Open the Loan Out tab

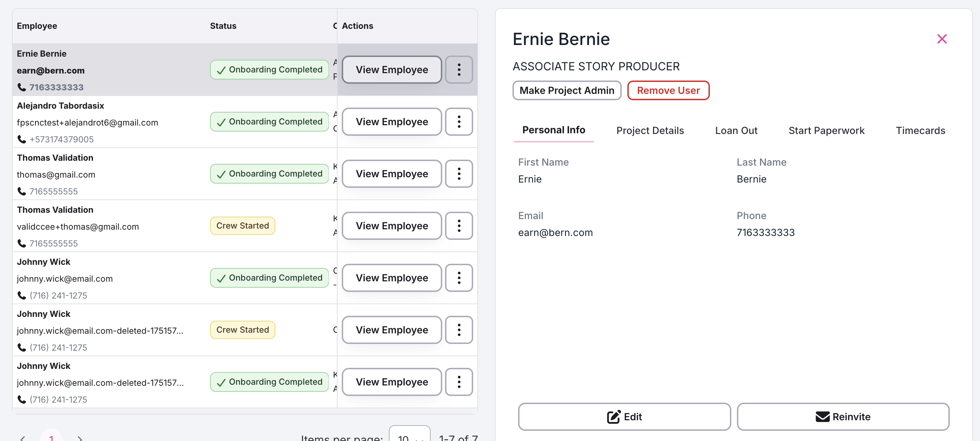[736, 130]
